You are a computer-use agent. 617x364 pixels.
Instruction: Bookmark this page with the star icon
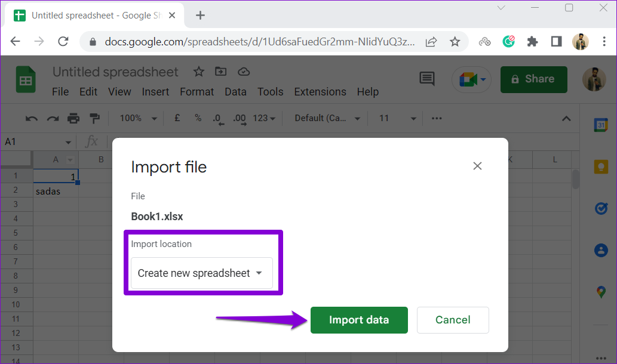point(455,42)
